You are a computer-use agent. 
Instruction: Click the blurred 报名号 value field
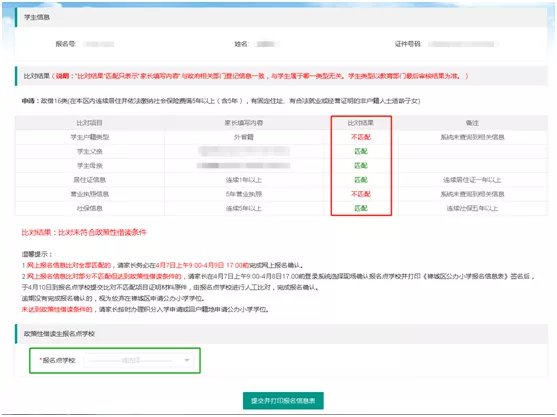click(x=98, y=44)
